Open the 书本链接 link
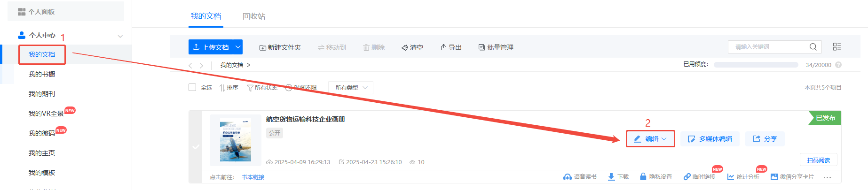 point(253,177)
